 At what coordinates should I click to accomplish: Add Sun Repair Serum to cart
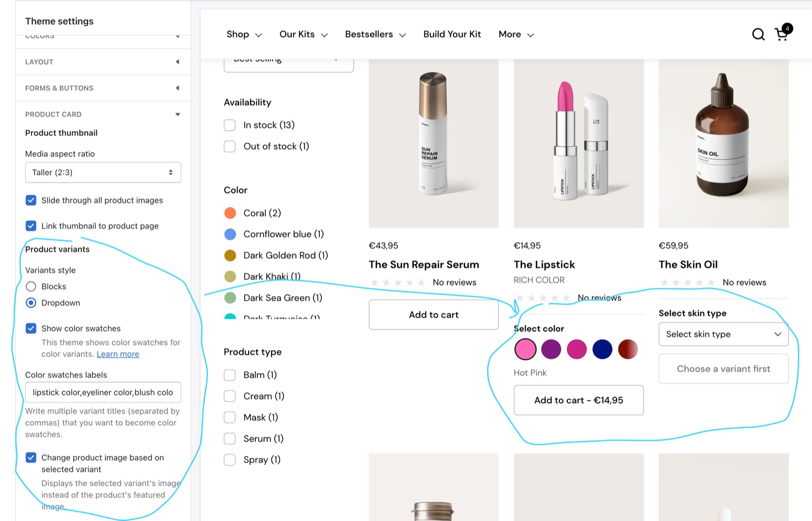(433, 315)
